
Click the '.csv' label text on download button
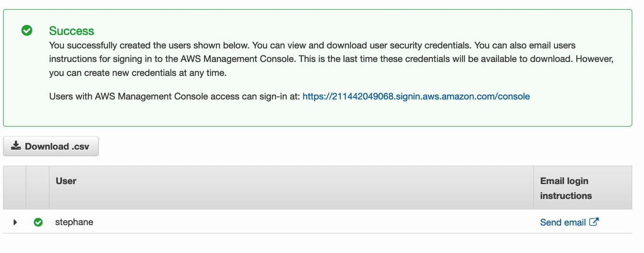pyautogui.click(x=80, y=147)
